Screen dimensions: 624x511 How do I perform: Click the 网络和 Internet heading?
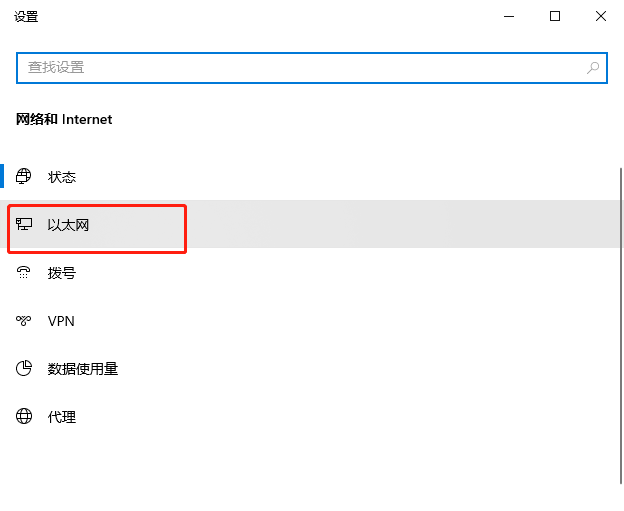(x=64, y=119)
